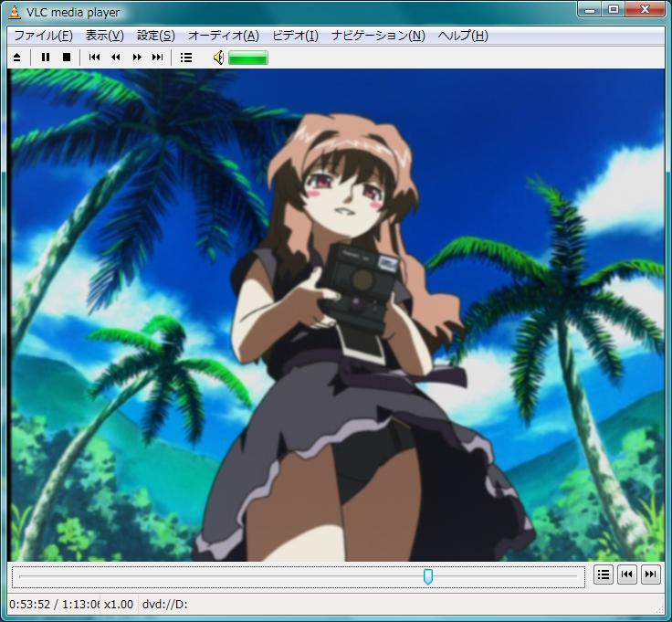Open the playlist from the top toolbar
Viewport: 672px width, 622px height.
[x=186, y=57]
